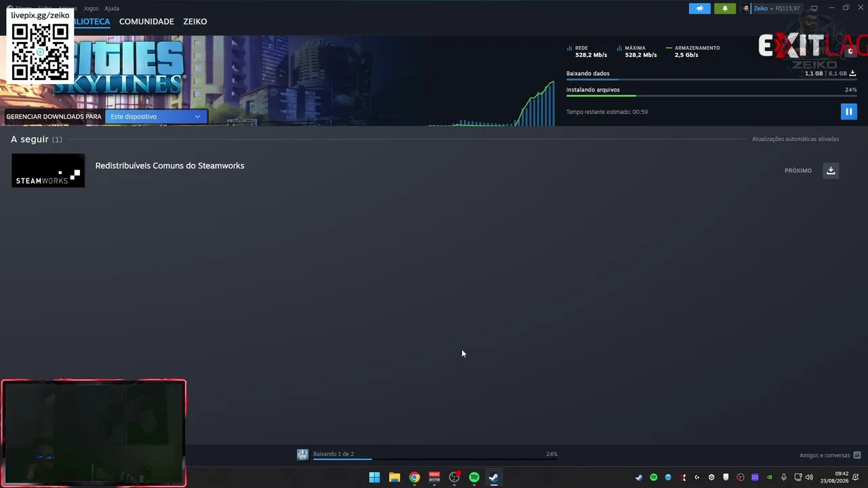Open Steam announcements megaphone button
Viewport: 868px width, 488px height.
[700, 8]
